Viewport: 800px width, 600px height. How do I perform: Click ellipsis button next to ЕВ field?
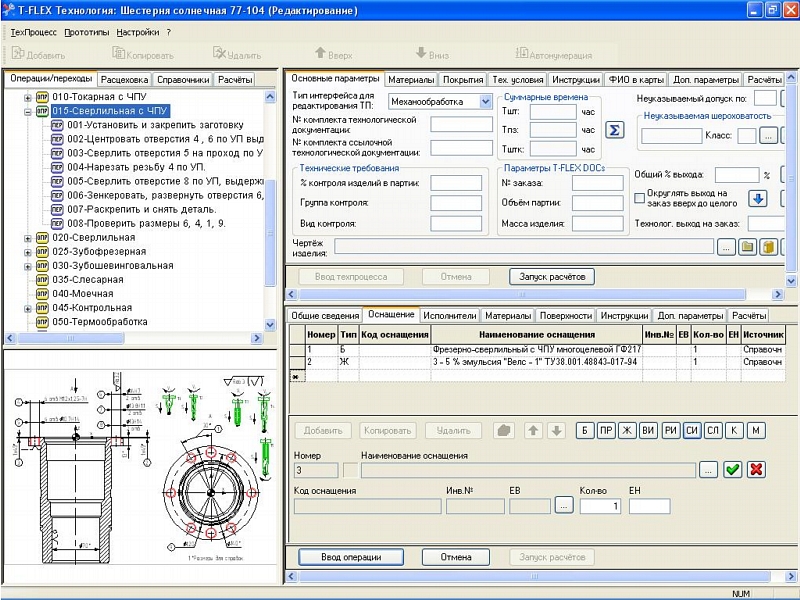click(x=563, y=505)
